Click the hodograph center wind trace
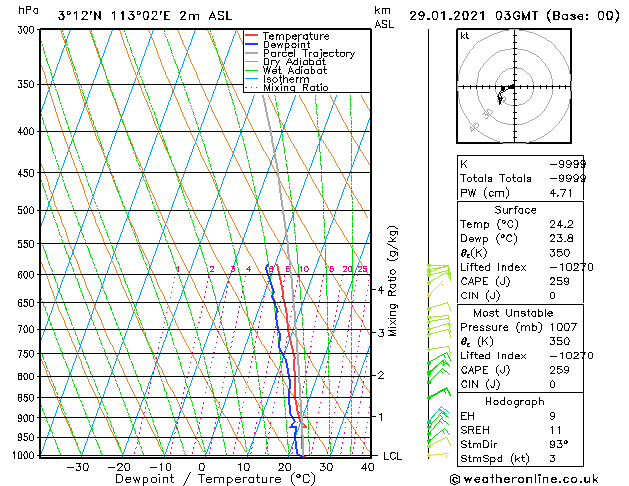Image resolution: width=629 pixels, height=486 pixels. coord(505,92)
